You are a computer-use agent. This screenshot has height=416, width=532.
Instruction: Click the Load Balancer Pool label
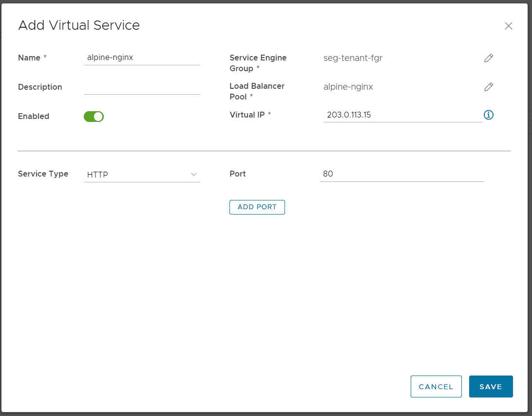click(257, 91)
